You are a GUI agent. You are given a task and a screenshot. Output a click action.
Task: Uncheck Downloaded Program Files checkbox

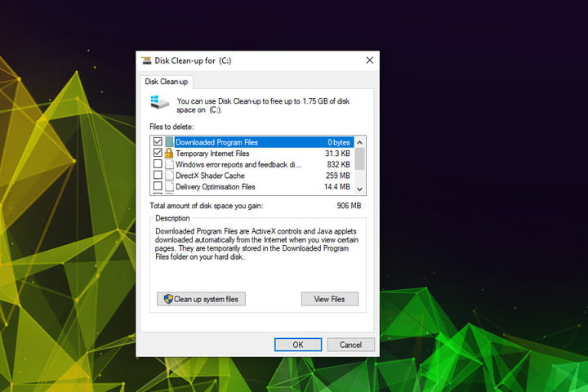point(158,142)
